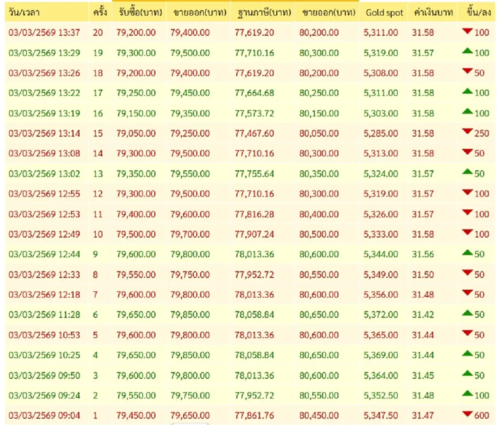Click the Gold spot value 5,372.00

(381, 315)
